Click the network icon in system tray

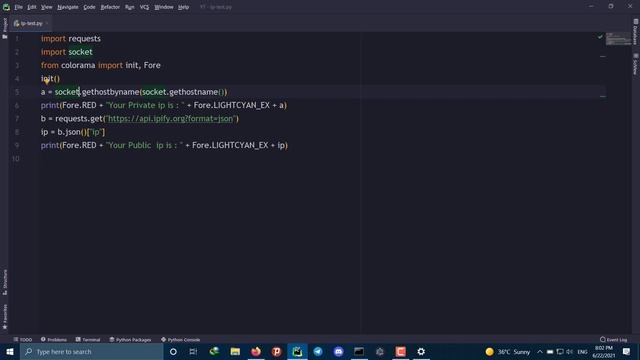[x=560, y=351]
